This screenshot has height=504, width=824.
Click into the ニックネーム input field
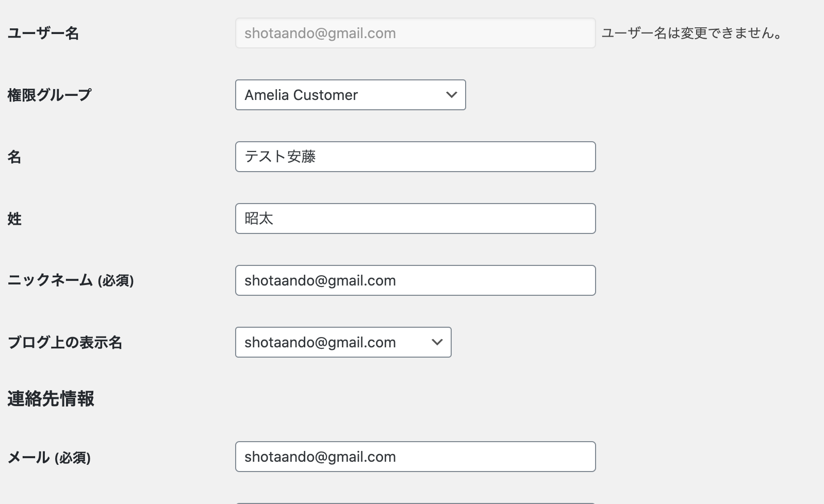416,280
